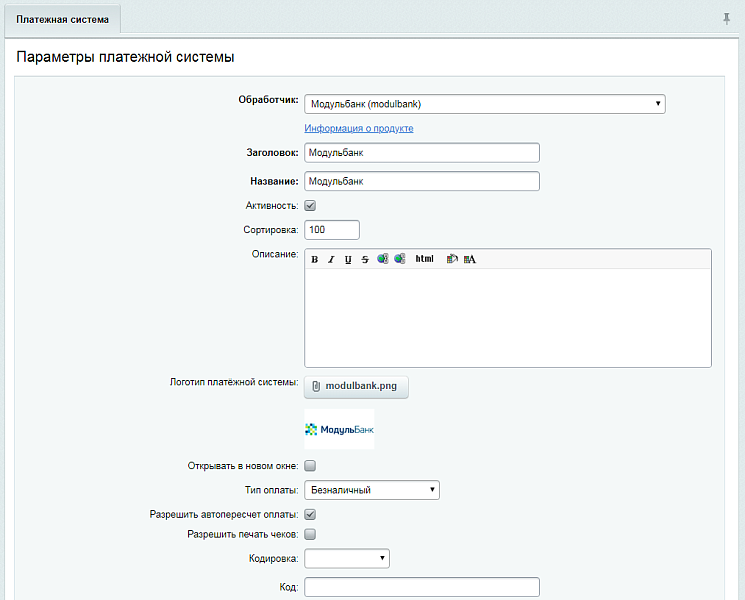745x600 pixels.
Task: Enable Открывать в новом окне checkbox
Action: [x=310, y=465]
